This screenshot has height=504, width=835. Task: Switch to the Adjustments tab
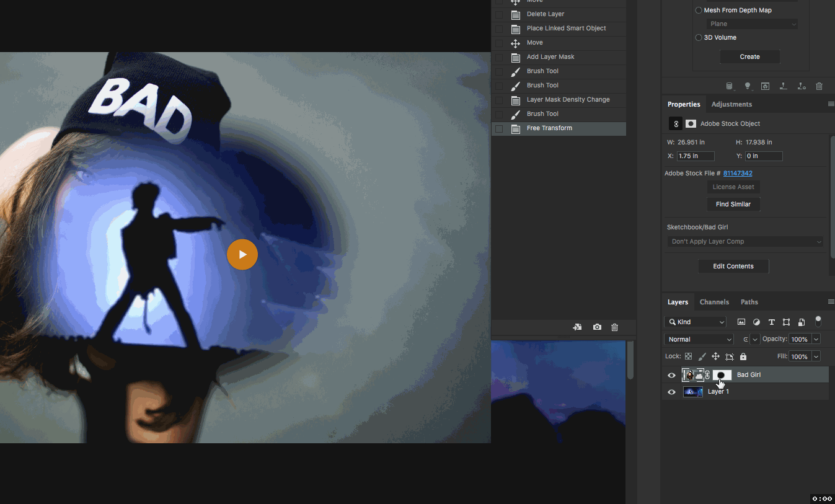pos(731,104)
